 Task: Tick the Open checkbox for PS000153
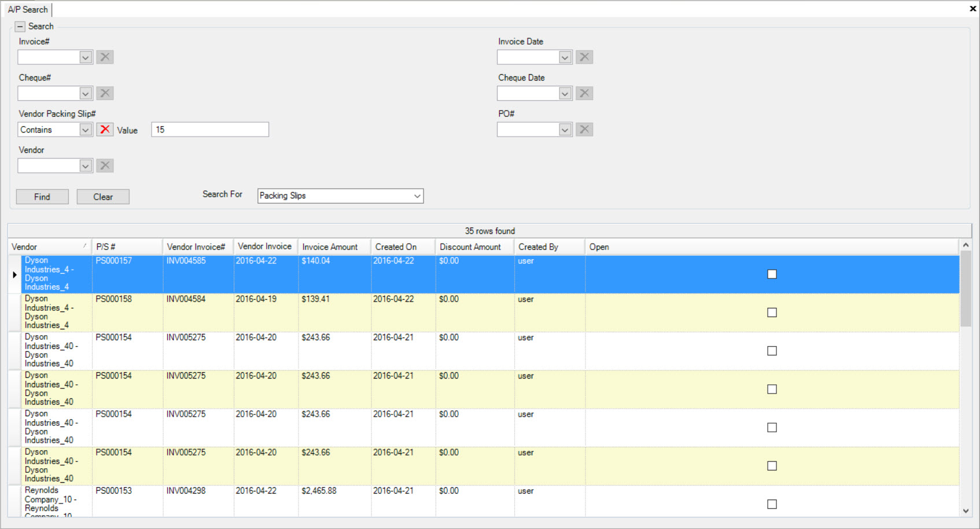point(772,504)
